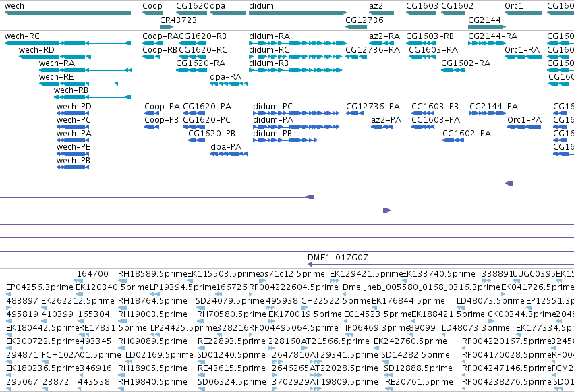574x392 pixels.
Task: Click the CG1620-RC transcript
Action: click(193, 57)
